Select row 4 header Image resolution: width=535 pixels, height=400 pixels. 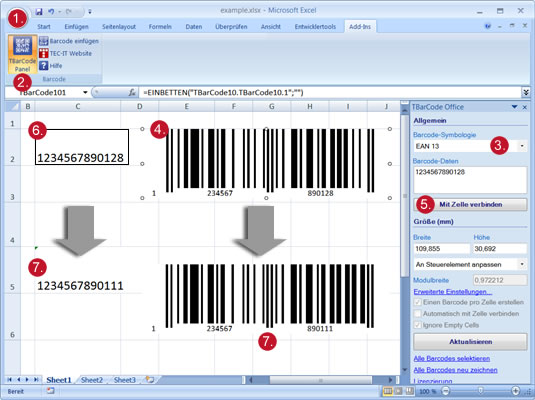coord(12,225)
